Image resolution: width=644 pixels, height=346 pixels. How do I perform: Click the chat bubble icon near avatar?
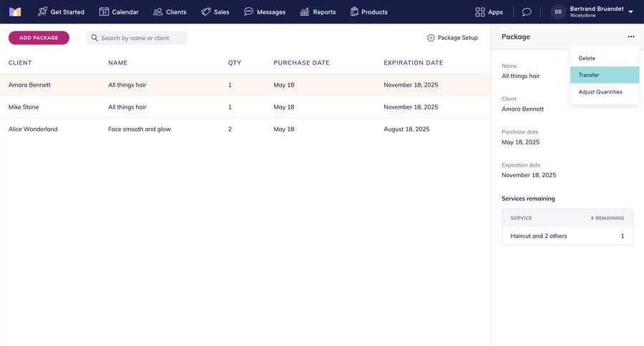527,12
